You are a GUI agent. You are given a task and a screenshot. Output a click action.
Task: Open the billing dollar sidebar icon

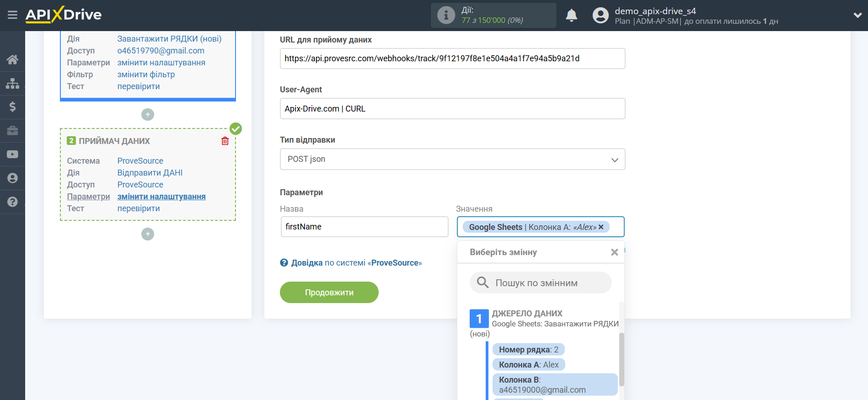[x=12, y=107]
